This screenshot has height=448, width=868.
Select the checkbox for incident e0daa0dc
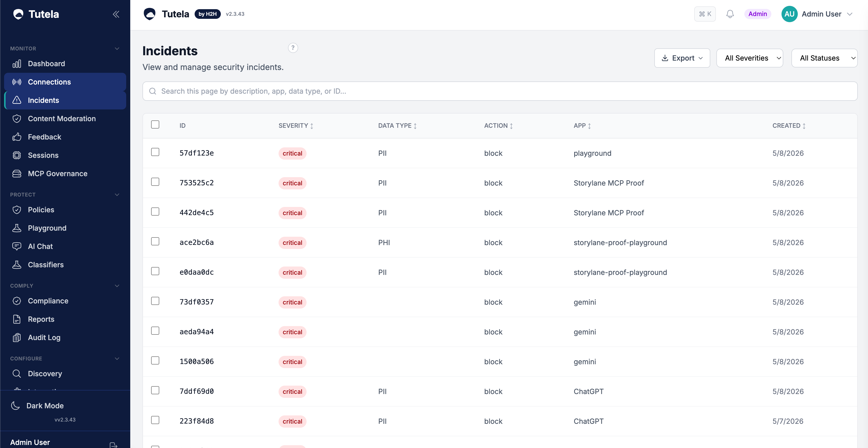point(155,271)
